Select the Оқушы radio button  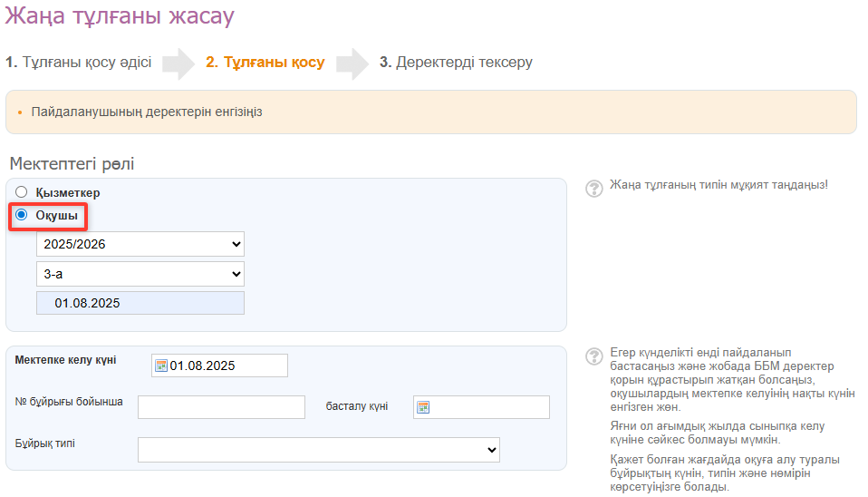click(x=22, y=215)
